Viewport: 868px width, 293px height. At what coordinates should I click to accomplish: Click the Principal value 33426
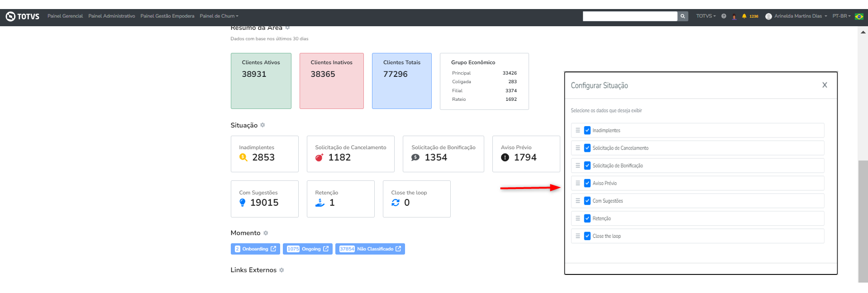click(x=510, y=73)
